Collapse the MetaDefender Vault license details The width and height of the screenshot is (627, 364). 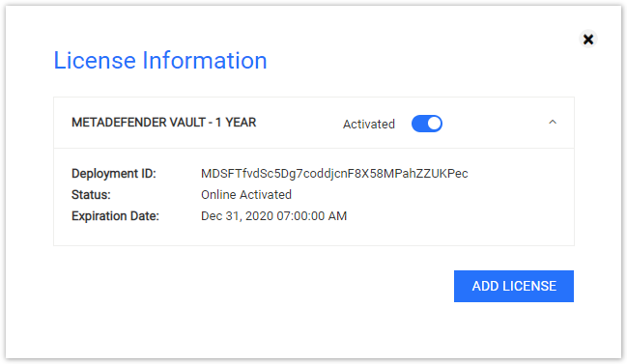click(x=553, y=123)
